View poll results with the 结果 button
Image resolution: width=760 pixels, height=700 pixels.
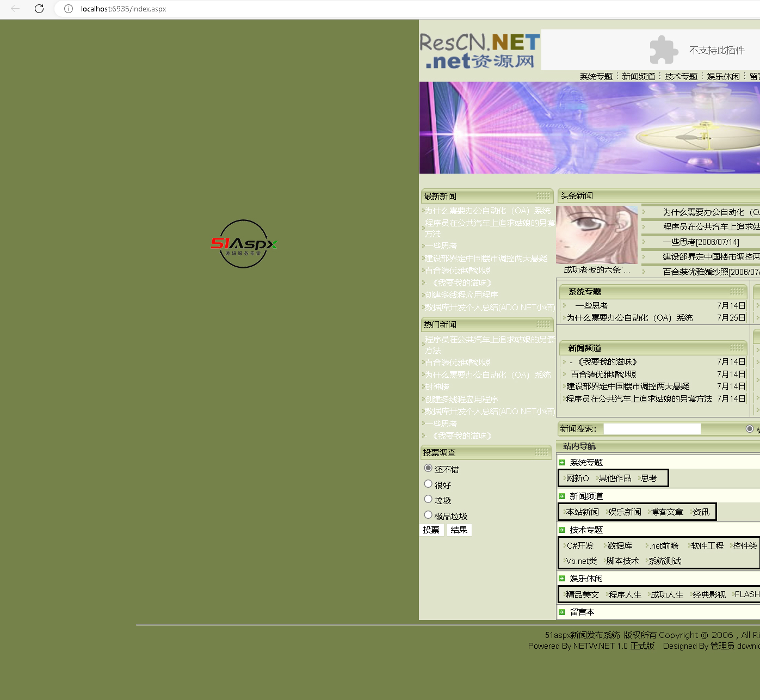click(459, 530)
